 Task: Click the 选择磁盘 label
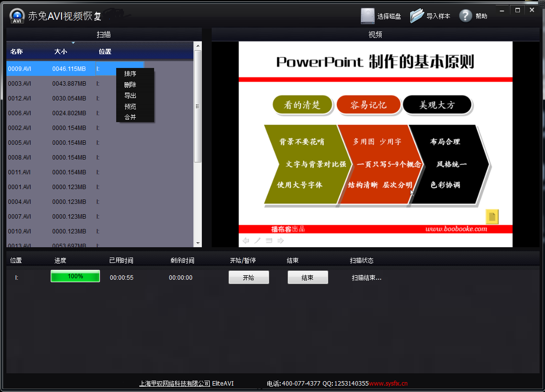(389, 16)
